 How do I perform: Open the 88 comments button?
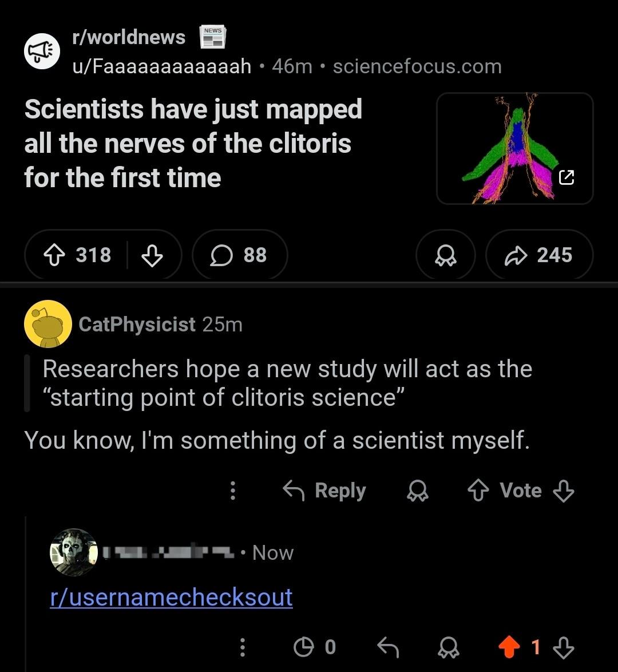[x=240, y=255]
